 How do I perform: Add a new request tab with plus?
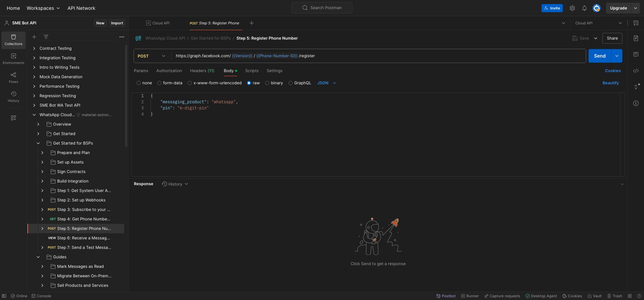(x=252, y=23)
